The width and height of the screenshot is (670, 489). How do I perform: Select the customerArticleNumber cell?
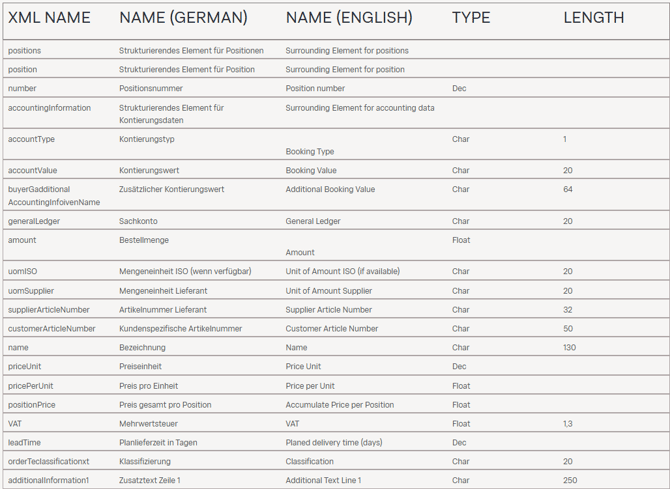(x=52, y=328)
